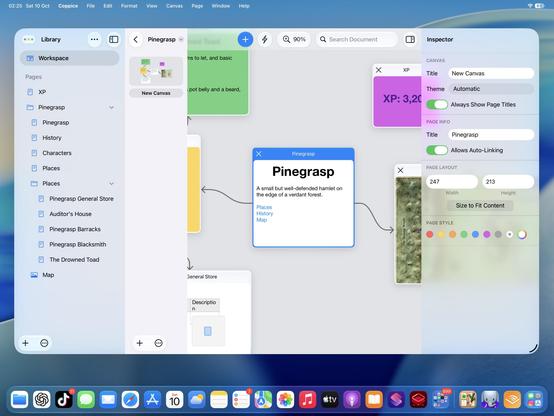This screenshot has width=554, height=416.
Task: Open the library bottom ellipsis circle menu
Action: [x=44, y=343]
